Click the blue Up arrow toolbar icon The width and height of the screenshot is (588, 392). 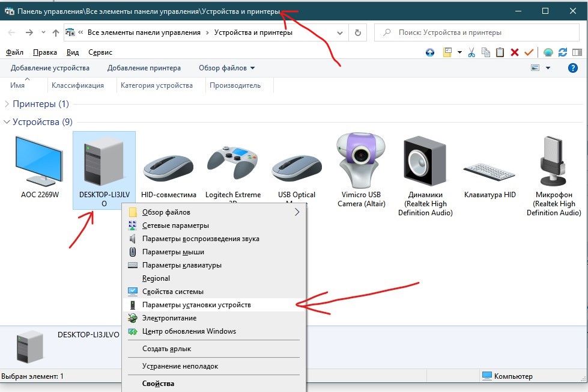(430, 52)
